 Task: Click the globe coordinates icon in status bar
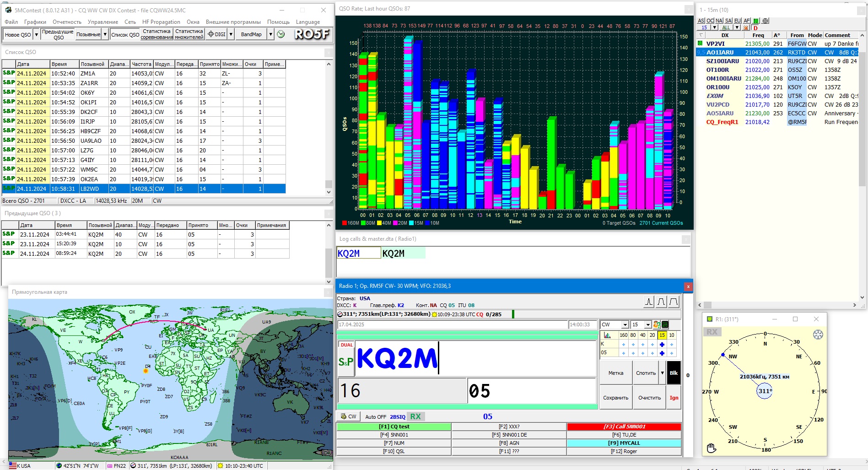click(59, 466)
